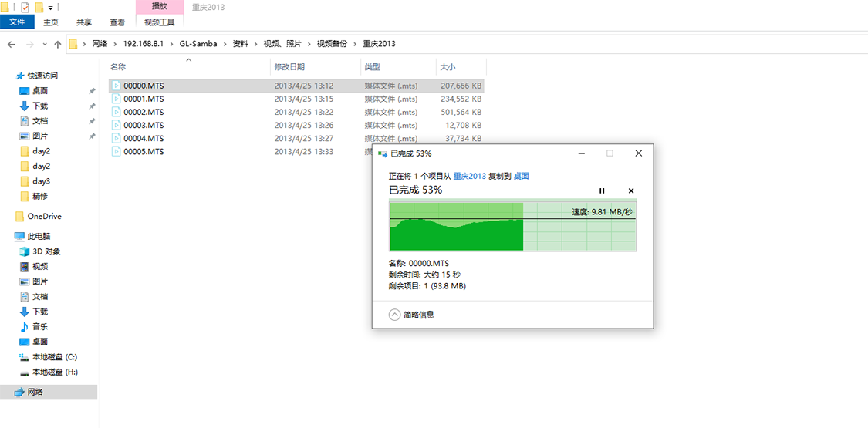Click the 2013/4/25 13:26 date cell
The width and height of the screenshot is (868, 428).
pos(304,125)
